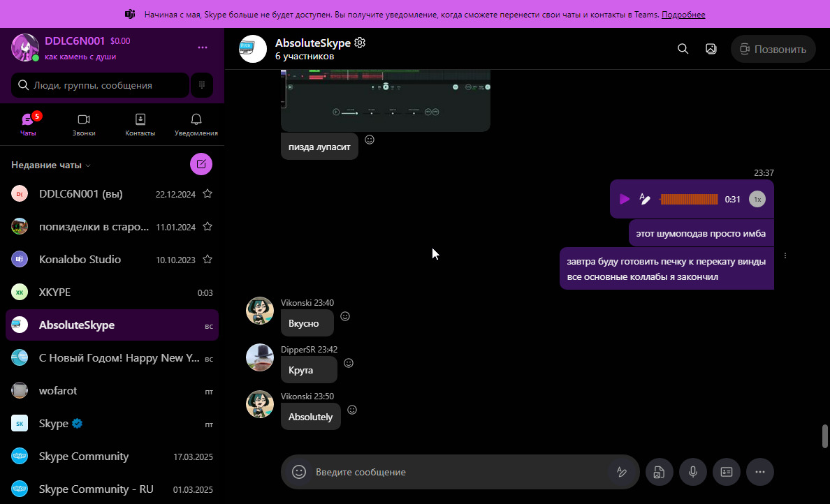Open Vikonski's avatar beside the Absolutely message
830x504 pixels.
260,404
